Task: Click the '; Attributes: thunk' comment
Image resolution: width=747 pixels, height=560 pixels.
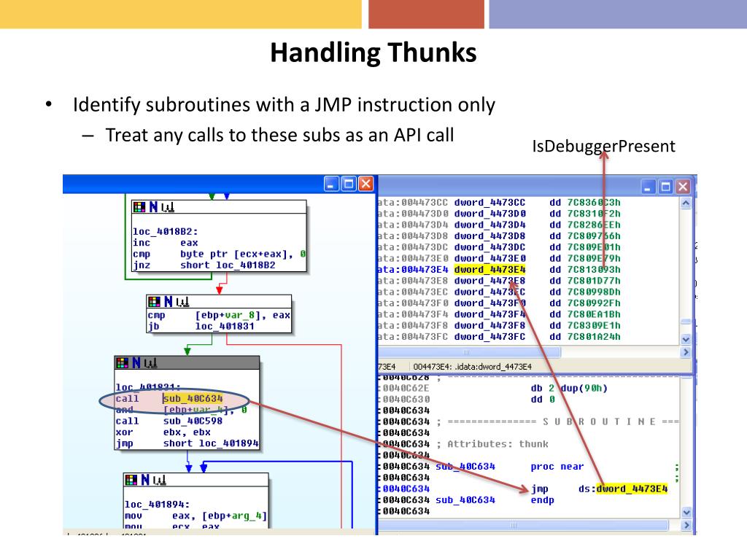Action: point(492,444)
